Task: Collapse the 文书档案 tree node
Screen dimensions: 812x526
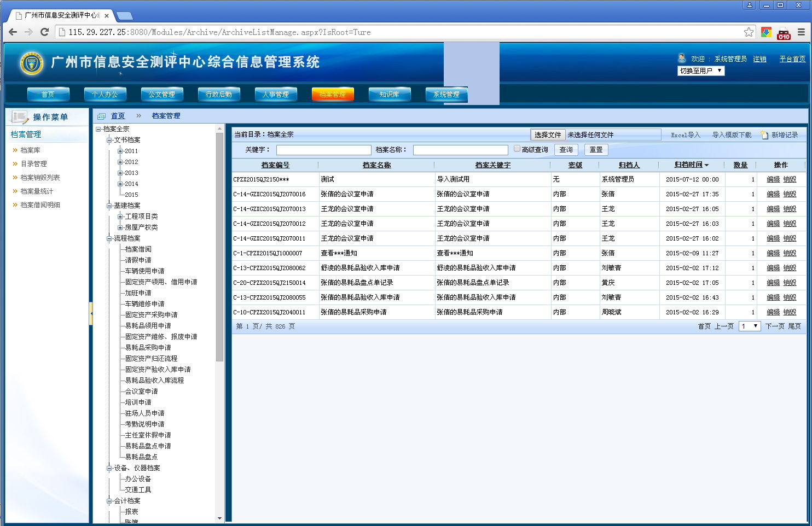Action: pos(109,140)
